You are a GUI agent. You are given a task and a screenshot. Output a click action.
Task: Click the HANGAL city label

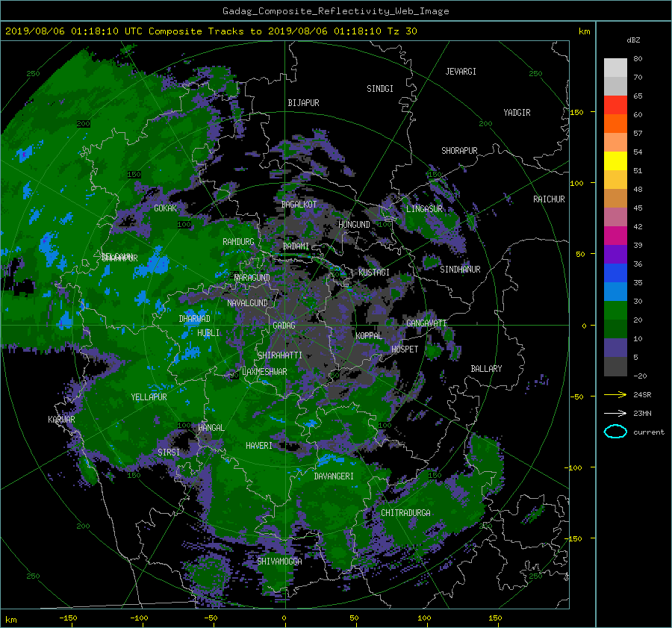[211, 428]
